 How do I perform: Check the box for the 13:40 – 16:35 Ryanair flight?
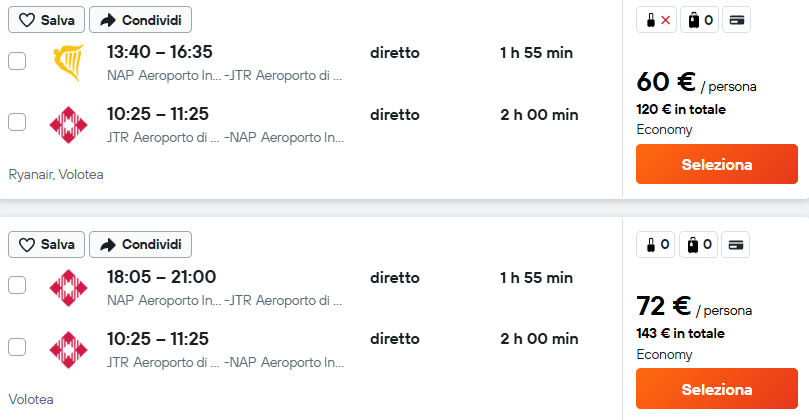tap(17, 61)
